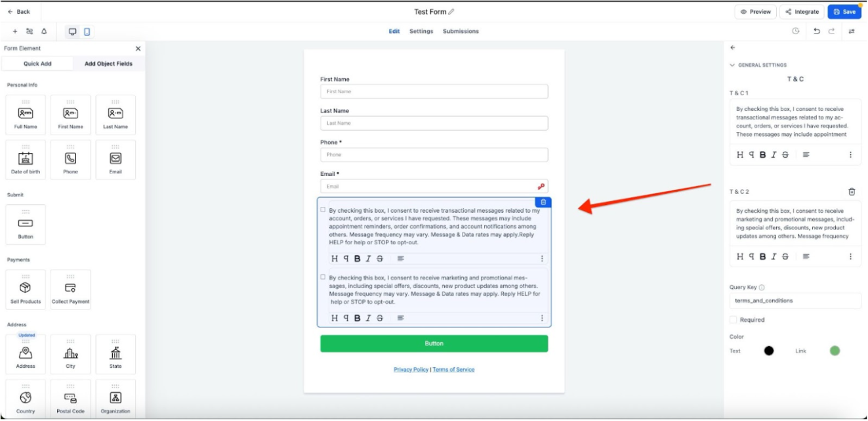Image resolution: width=868 pixels, height=421 pixels.
Task: Open more options in second canvas consent editor
Action: [542, 318]
